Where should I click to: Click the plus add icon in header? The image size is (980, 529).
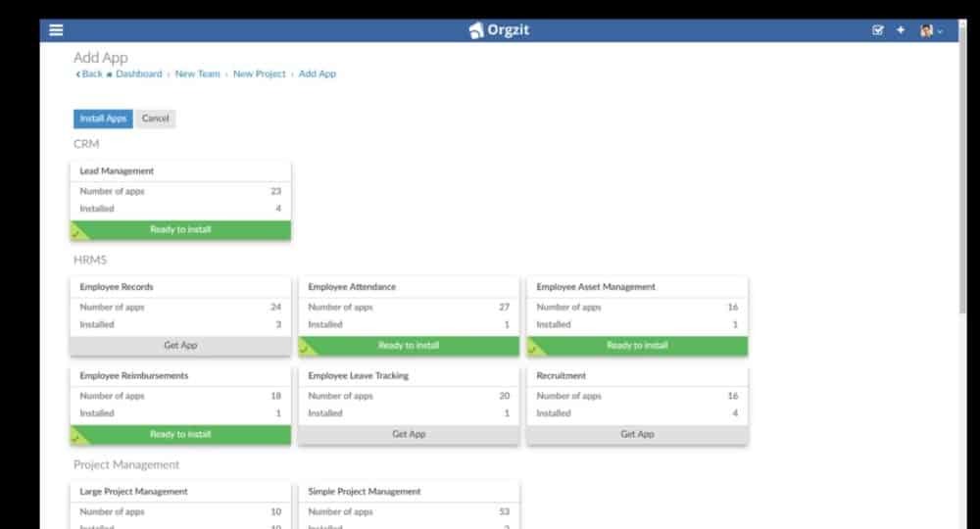coord(901,30)
